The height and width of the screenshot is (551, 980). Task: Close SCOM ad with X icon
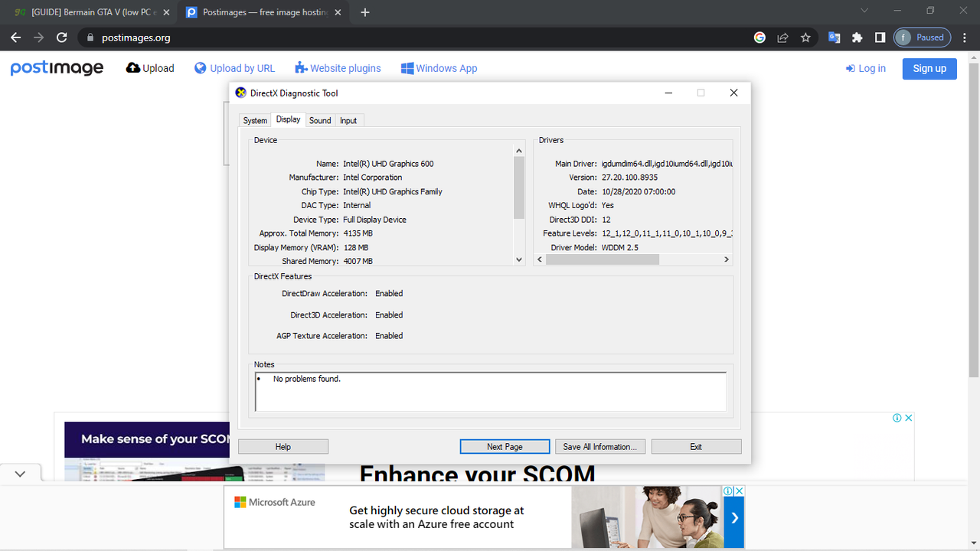point(909,418)
